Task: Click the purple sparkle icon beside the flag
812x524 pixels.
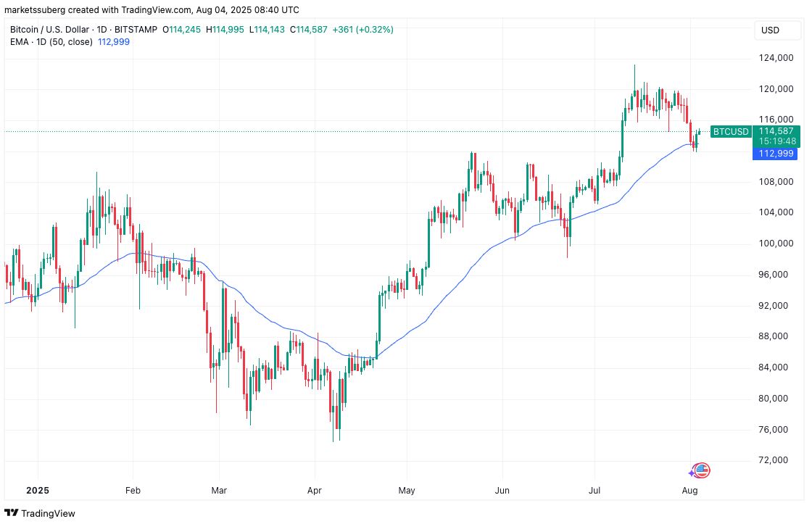Action: click(x=692, y=473)
